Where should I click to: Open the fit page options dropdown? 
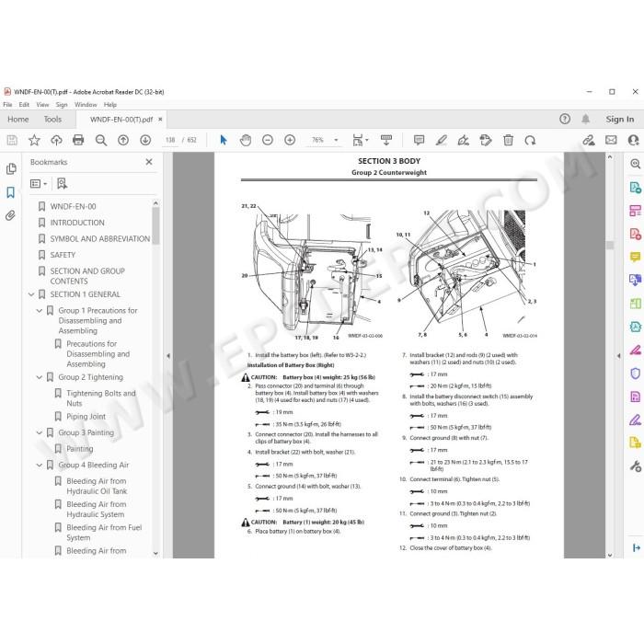360,140
